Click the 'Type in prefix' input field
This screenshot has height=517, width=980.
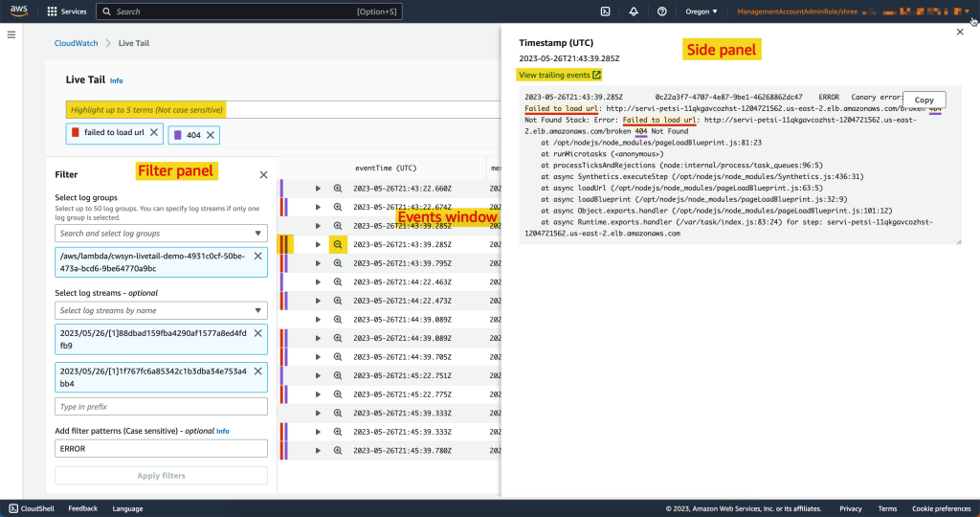coord(161,407)
